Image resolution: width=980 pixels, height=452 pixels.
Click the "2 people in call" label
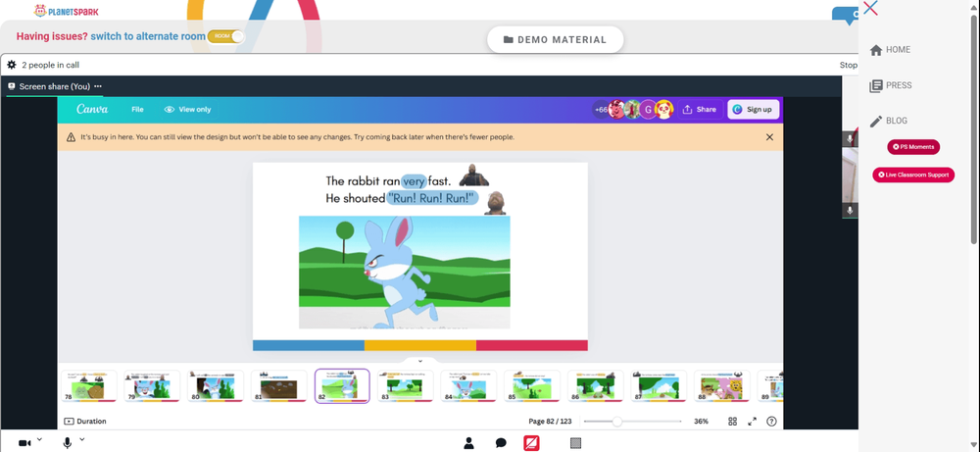click(51, 65)
